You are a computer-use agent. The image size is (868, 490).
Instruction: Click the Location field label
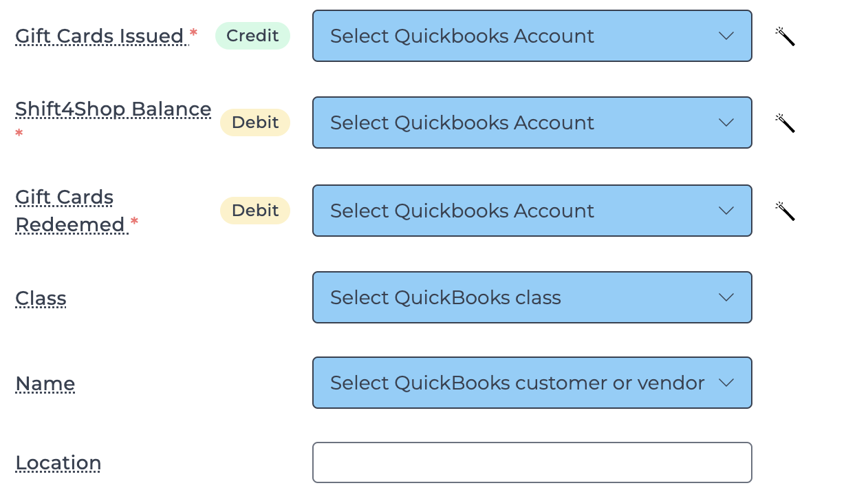click(58, 463)
